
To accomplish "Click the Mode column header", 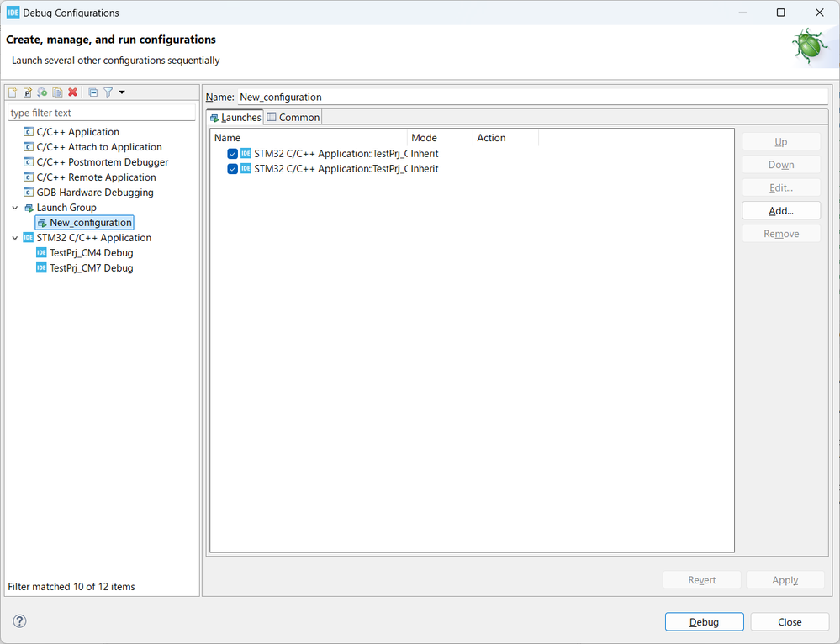I will click(440, 138).
